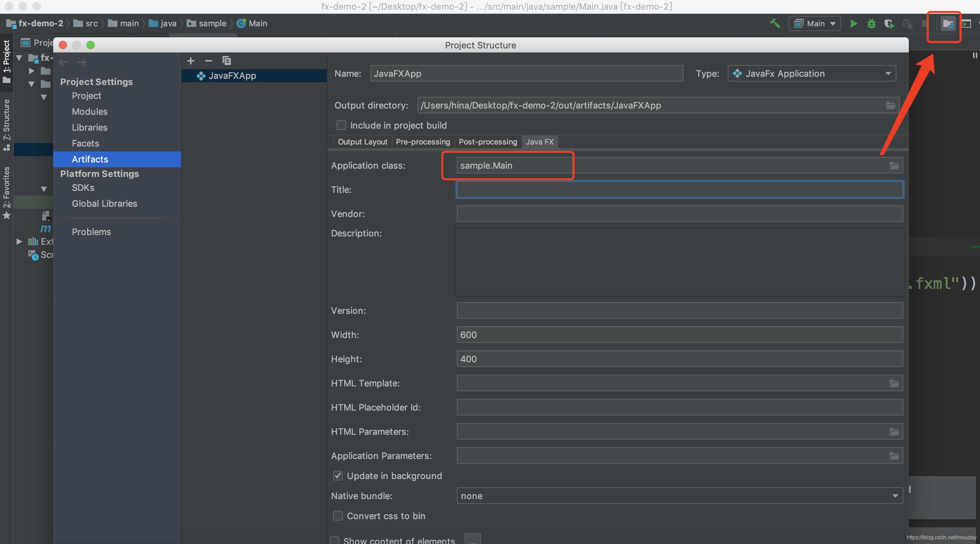Switch to the Output Layout tab
Screen dimensions: 980x544
click(x=362, y=142)
